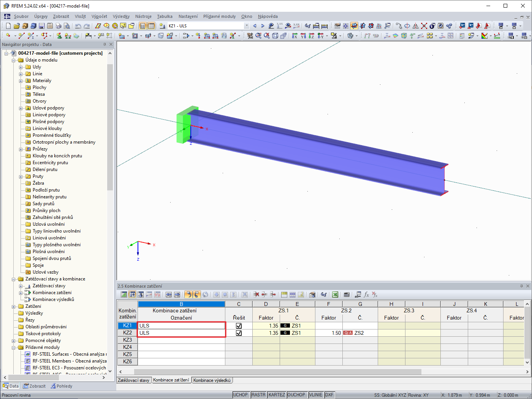Expand the Pruty tree node
The height and width of the screenshot is (399, 532).
pos(21,176)
